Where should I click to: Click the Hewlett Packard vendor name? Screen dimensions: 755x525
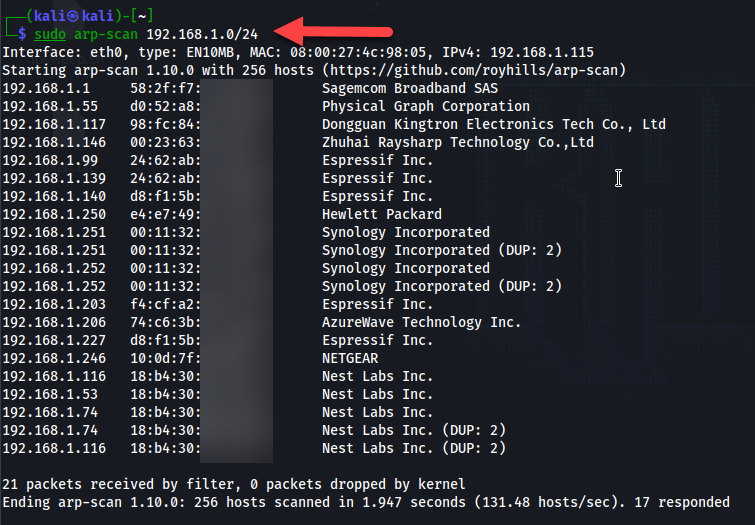tap(382, 214)
